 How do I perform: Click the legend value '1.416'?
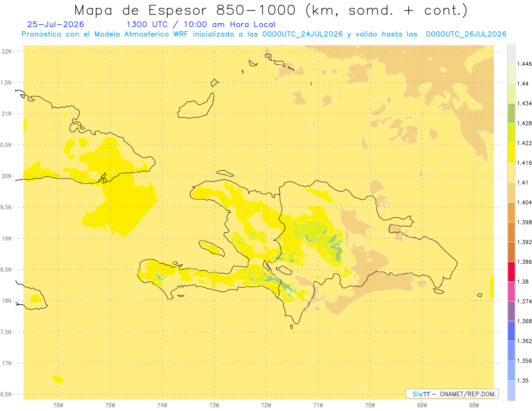tap(524, 163)
